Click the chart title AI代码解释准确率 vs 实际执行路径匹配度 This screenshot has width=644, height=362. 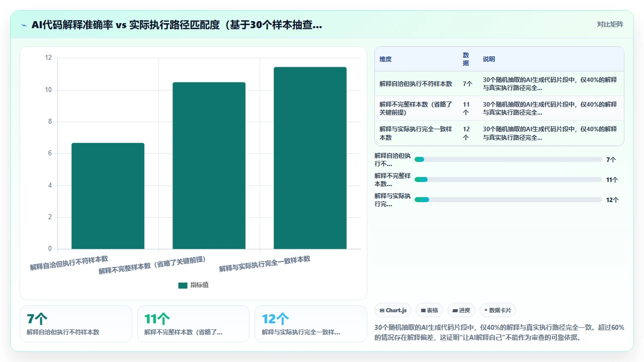[177, 25]
